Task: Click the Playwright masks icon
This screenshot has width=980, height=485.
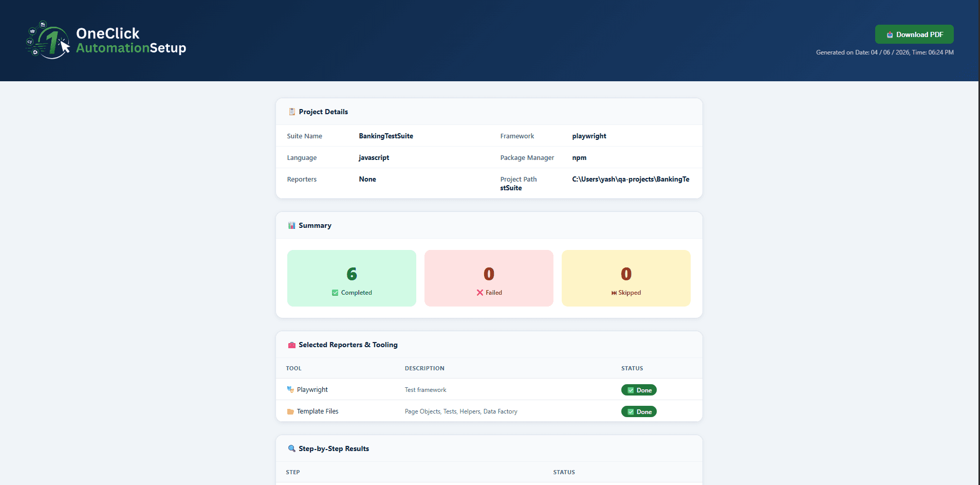Action: pyautogui.click(x=290, y=390)
